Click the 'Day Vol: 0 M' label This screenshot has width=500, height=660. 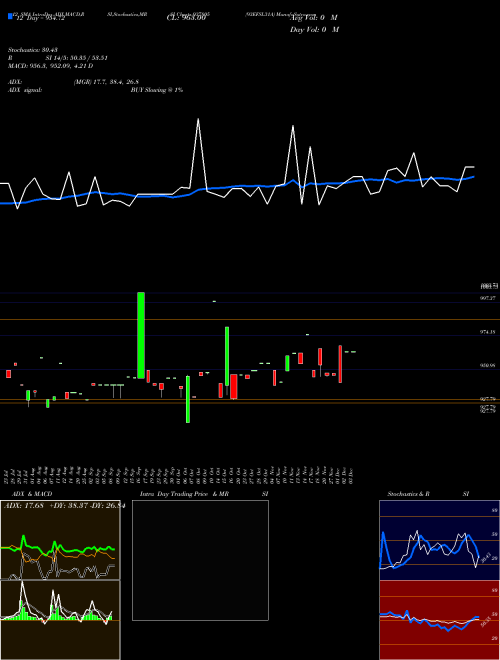[314, 30]
